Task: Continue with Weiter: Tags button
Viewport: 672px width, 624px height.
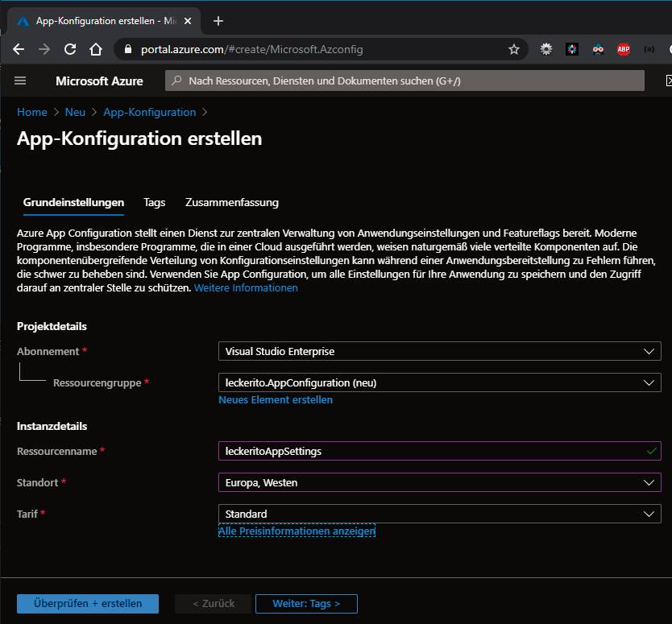Action: [306, 603]
